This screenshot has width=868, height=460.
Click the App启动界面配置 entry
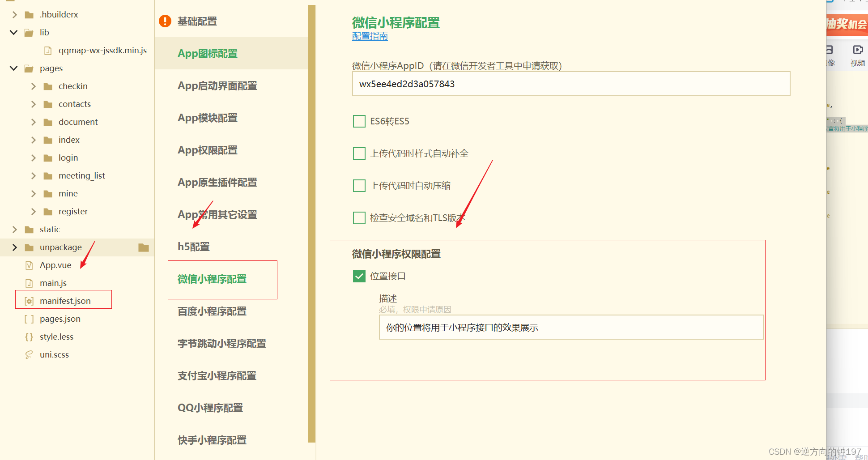pyautogui.click(x=217, y=85)
